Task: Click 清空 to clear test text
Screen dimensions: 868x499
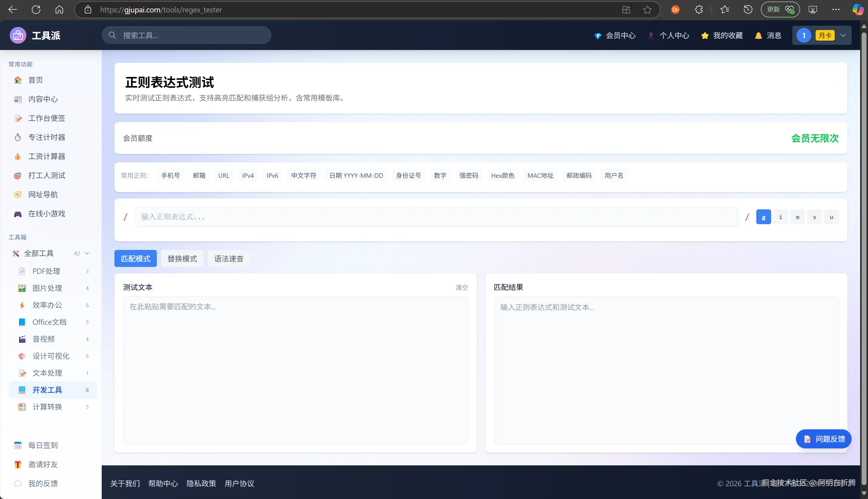Action: click(461, 288)
